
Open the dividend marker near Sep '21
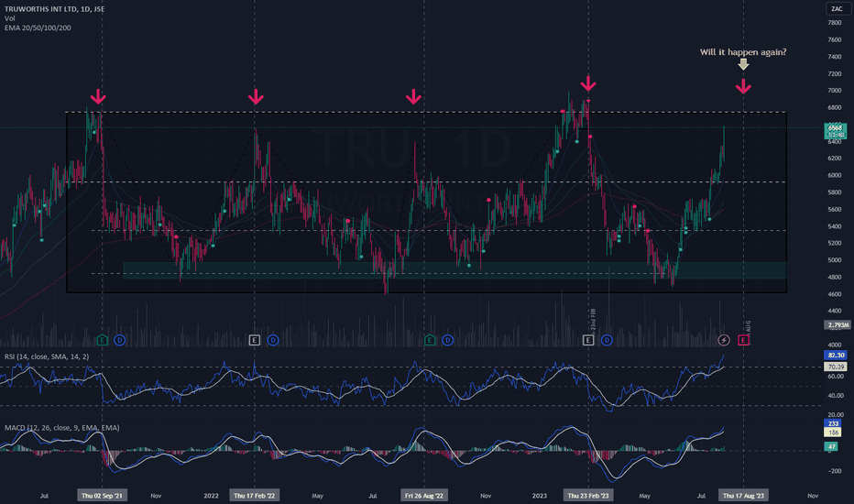coord(119,340)
